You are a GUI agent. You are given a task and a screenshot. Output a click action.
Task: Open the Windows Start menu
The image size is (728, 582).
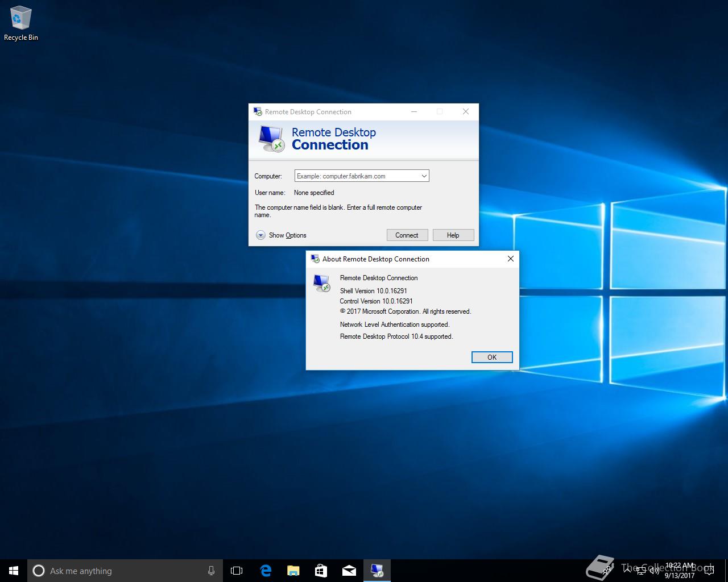coord(14,571)
